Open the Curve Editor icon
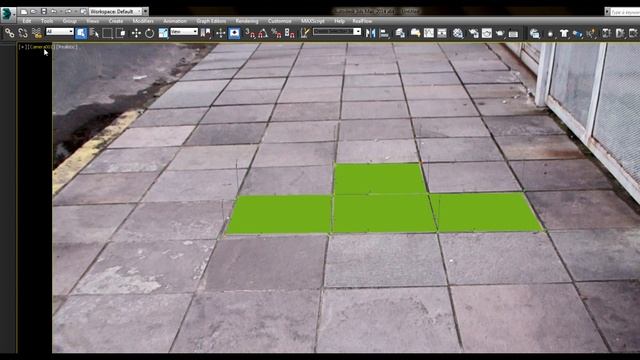The height and width of the screenshot is (360, 640). pos(429,33)
